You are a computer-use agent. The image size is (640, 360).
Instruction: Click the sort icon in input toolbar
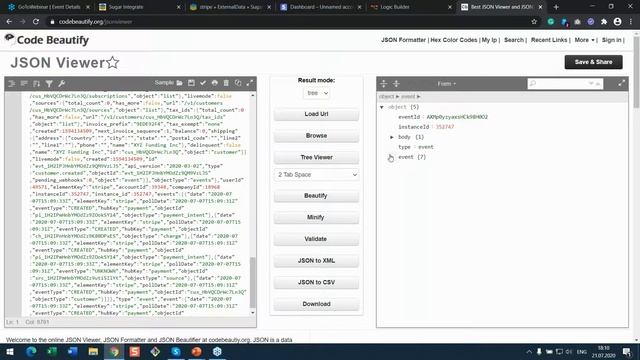tap(36, 83)
